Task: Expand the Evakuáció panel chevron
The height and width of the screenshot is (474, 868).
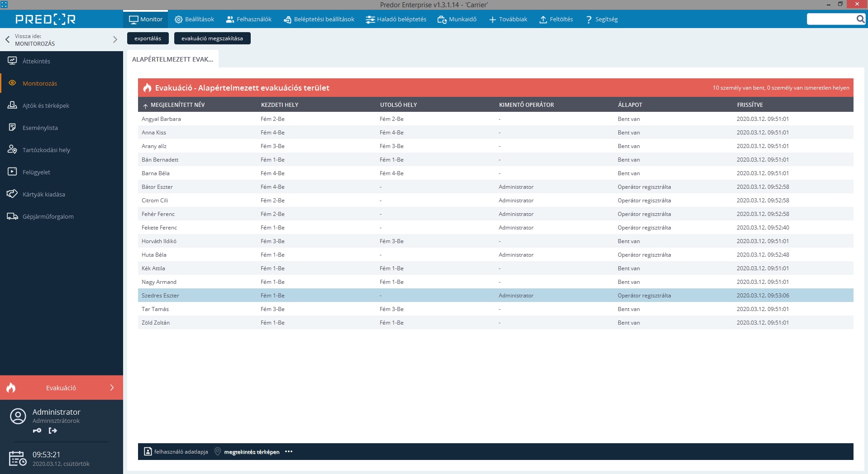Action: click(112, 388)
